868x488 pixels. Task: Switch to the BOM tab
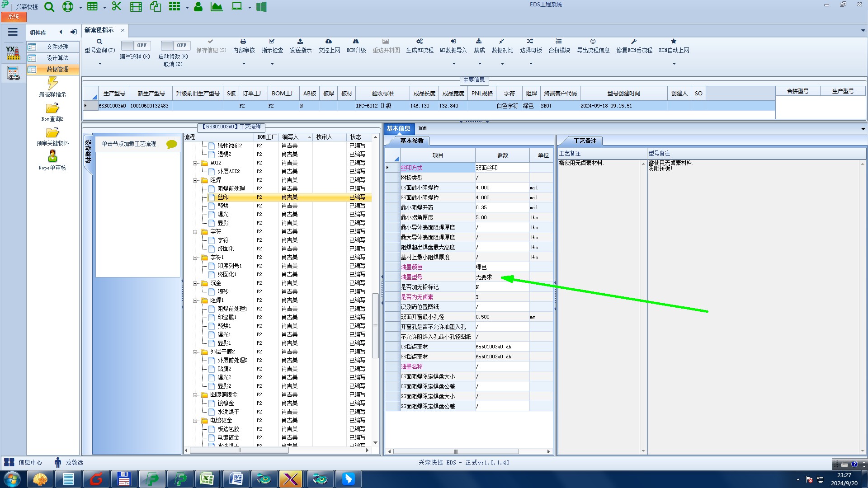pyautogui.click(x=422, y=129)
